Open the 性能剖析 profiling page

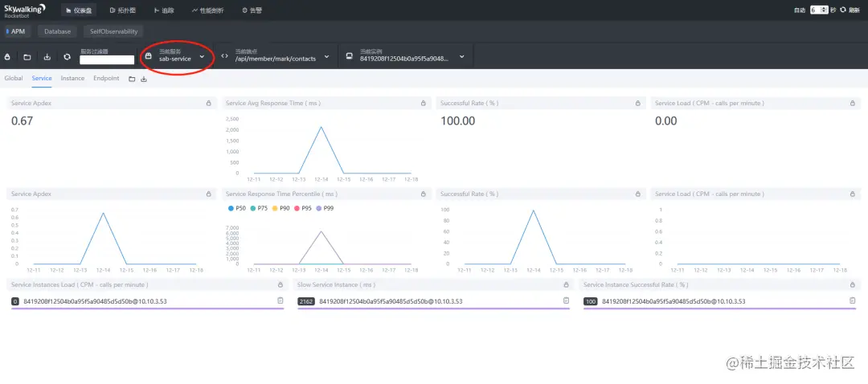point(207,10)
